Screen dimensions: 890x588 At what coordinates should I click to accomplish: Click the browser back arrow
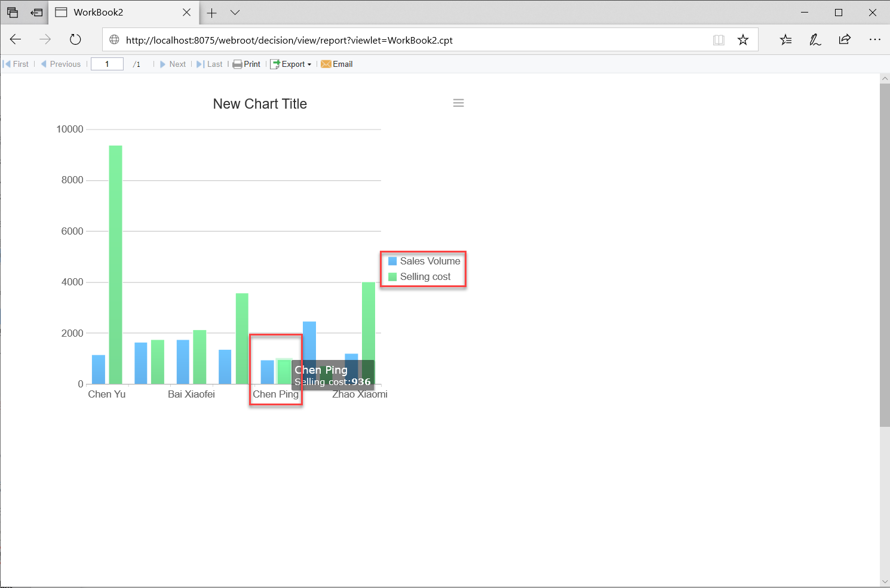pos(16,39)
